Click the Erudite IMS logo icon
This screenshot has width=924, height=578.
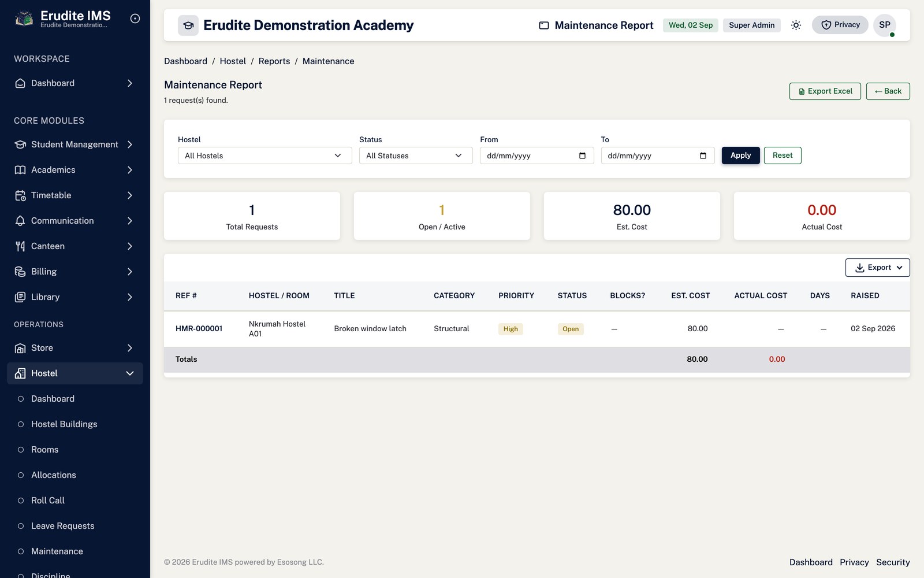(24, 18)
